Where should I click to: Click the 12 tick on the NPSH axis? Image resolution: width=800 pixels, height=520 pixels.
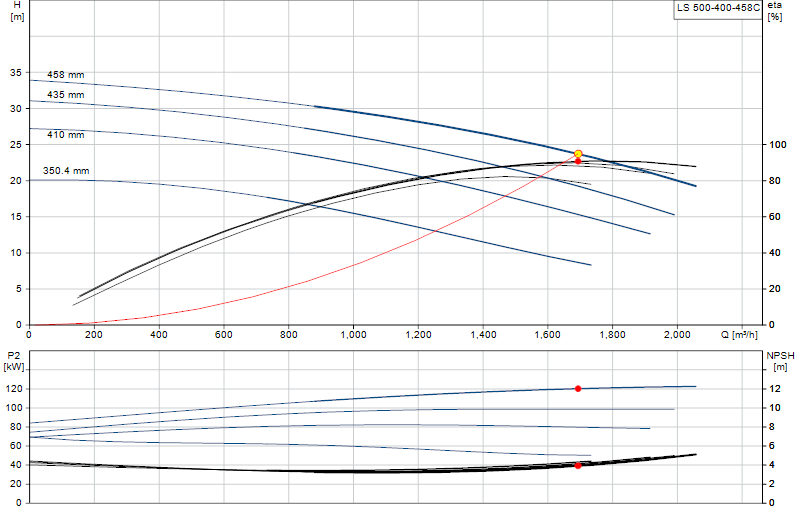(775, 389)
